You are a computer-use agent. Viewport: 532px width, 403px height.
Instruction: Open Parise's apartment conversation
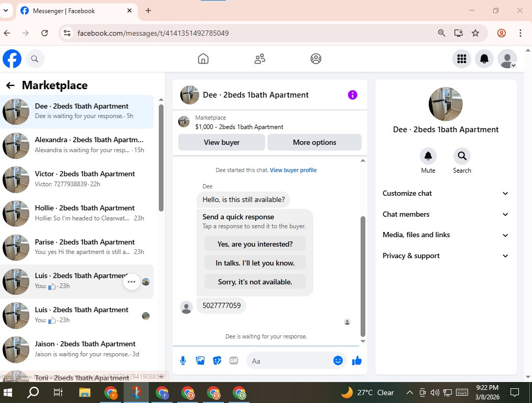point(77,247)
